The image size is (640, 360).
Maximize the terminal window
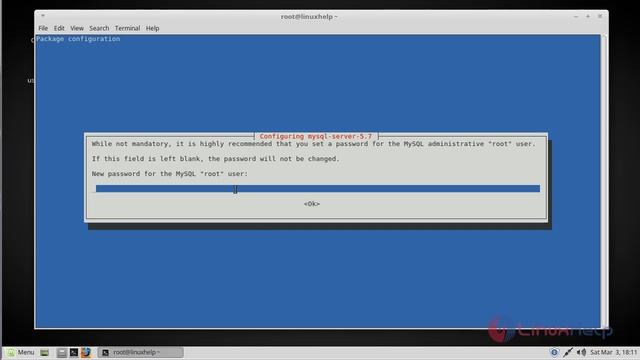coord(588,16)
